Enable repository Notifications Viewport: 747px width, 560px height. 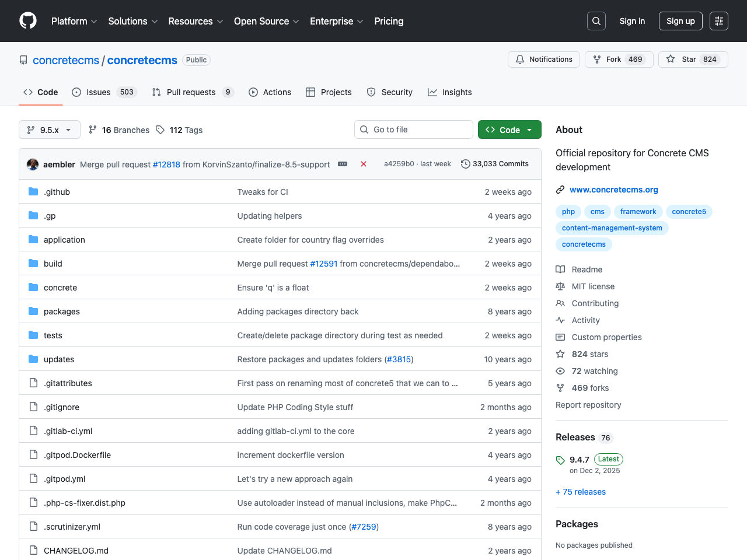[x=543, y=59]
